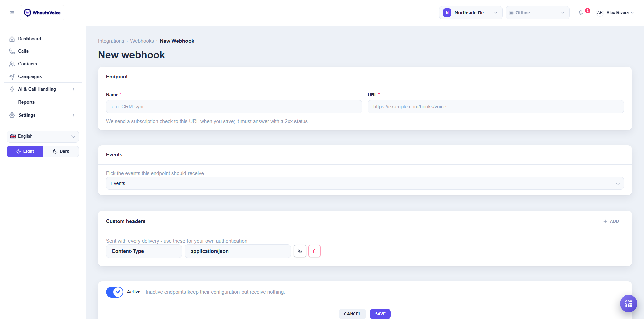Click the UK flag language icon
Screen dimensions: 644x319
pyautogui.click(x=13, y=136)
